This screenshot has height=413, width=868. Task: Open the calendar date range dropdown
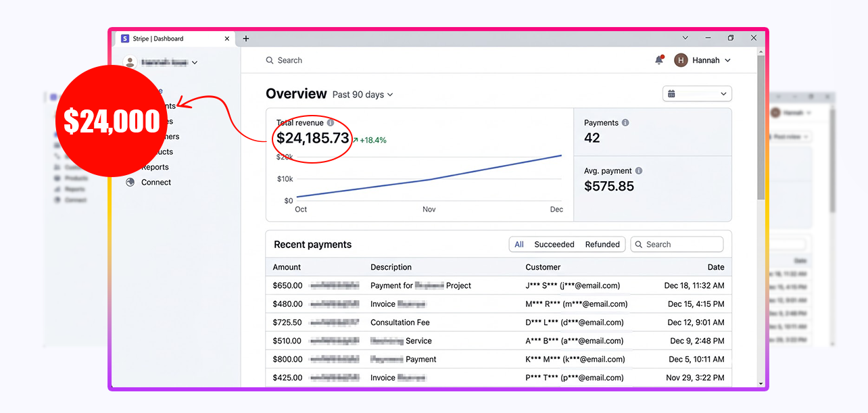coord(697,94)
